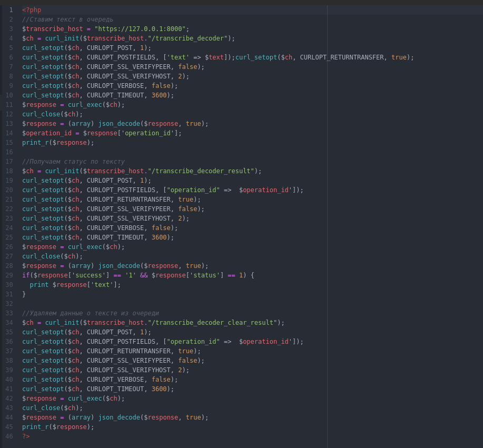Click the 3600 timeout value on line 10
483x448 pixels.
click(159, 95)
